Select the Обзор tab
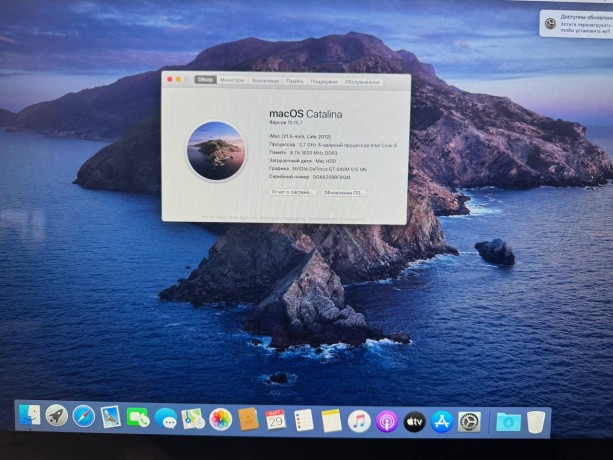This screenshot has width=613, height=460. tap(205, 80)
